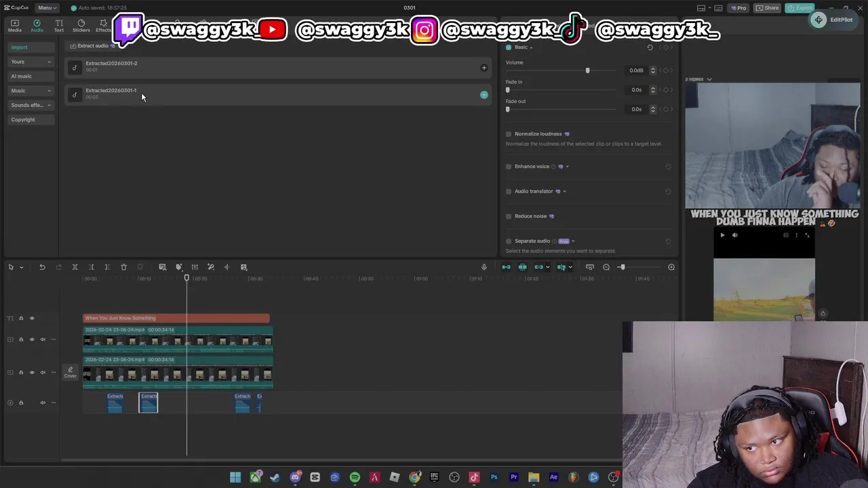This screenshot has height=488, width=868.
Task: Toggle the main track magnet
Action: point(506,267)
